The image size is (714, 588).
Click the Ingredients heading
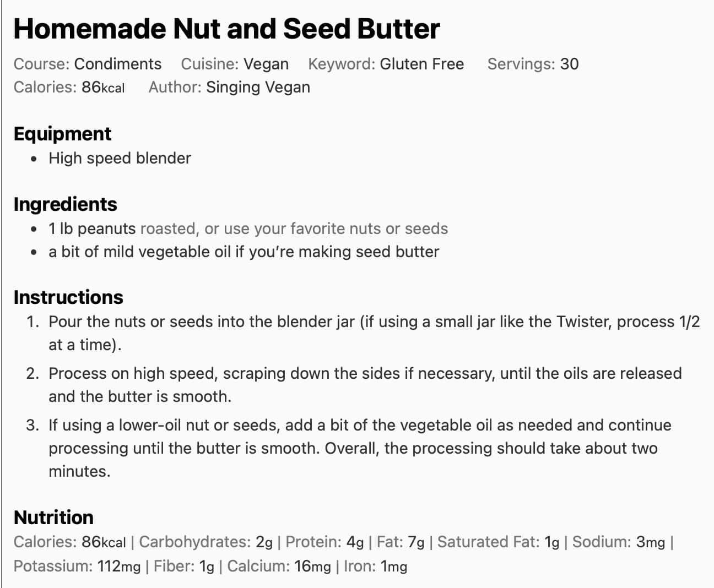point(65,204)
